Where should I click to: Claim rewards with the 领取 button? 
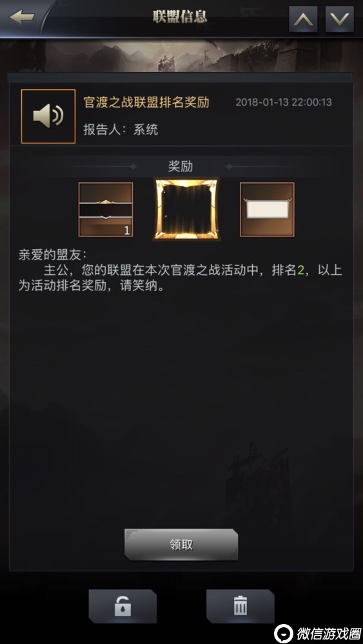pos(181,545)
